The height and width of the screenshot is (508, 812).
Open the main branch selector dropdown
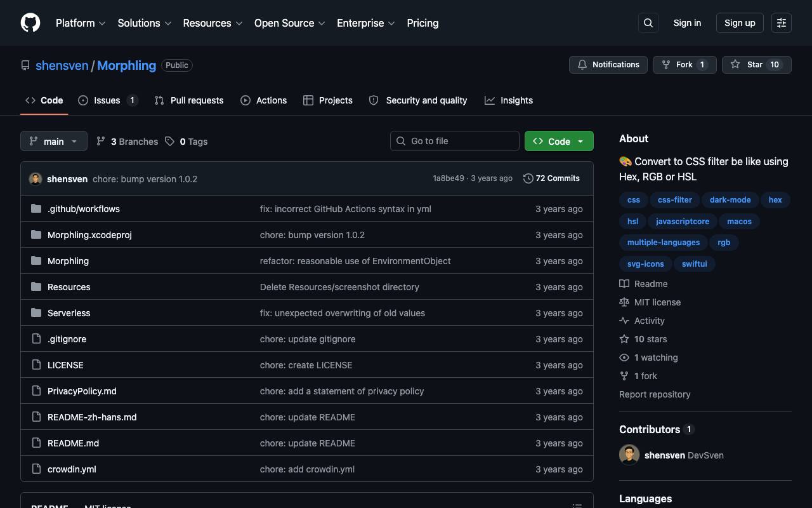[54, 141]
